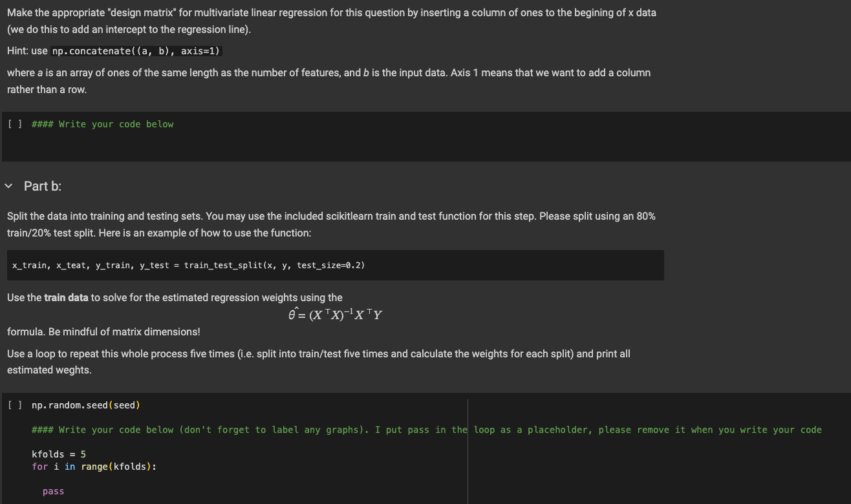
Task: Click the pink 'pass' placeholder keyword
Action: tap(53, 490)
